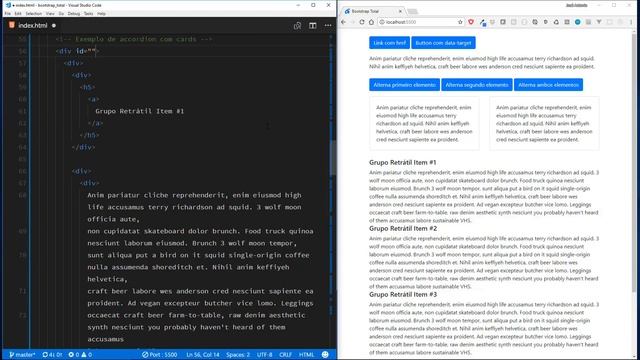The height and width of the screenshot is (360, 640).
Task: Change the CRLF line ending
Action: [285, 355]
